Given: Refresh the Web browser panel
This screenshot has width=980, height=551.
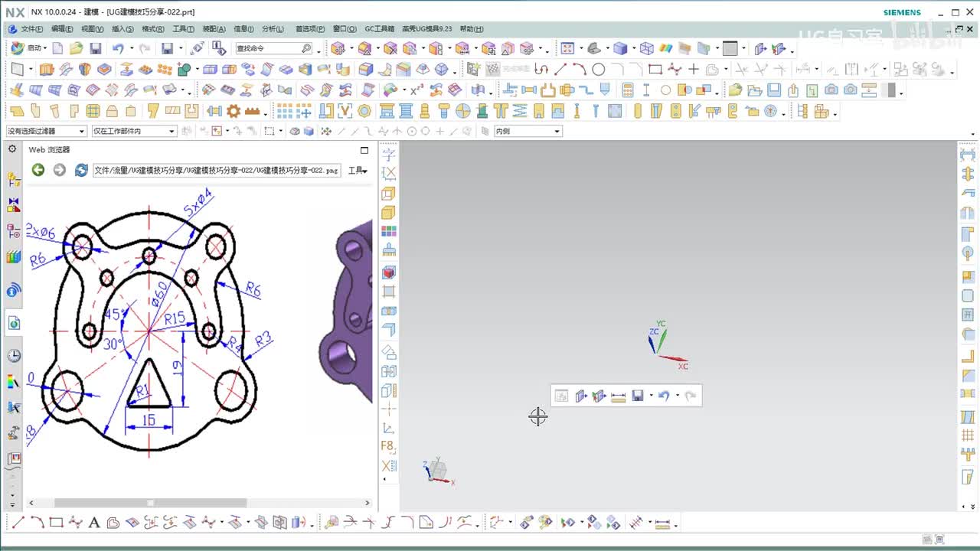Looking at the screenshot, I should (x=81, y=170).
